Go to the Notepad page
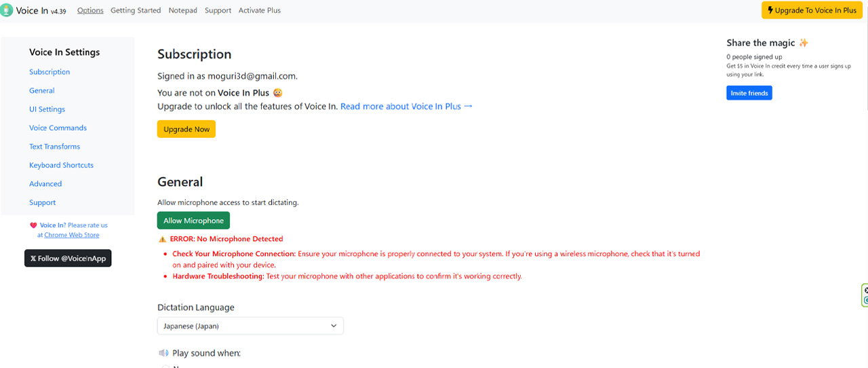Screen dimensions: 868x368 (182, 10)
